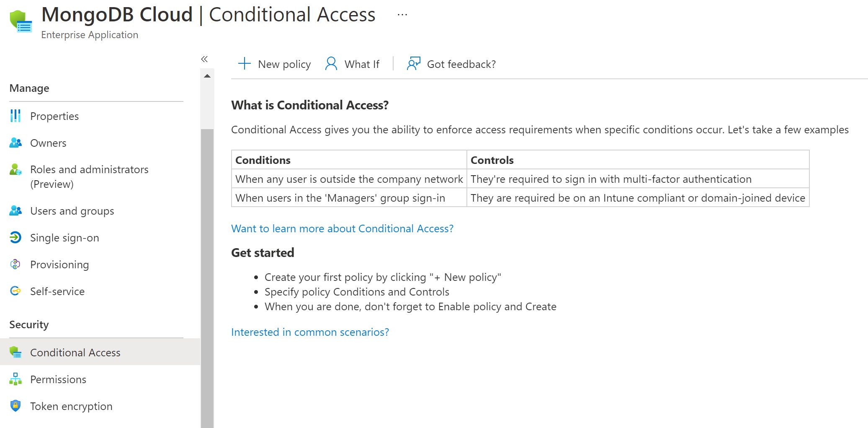Image resolution: width=868 pixels, height=428 pixels.
Task: Go to Users and groups section
Action: pos(72,211)
